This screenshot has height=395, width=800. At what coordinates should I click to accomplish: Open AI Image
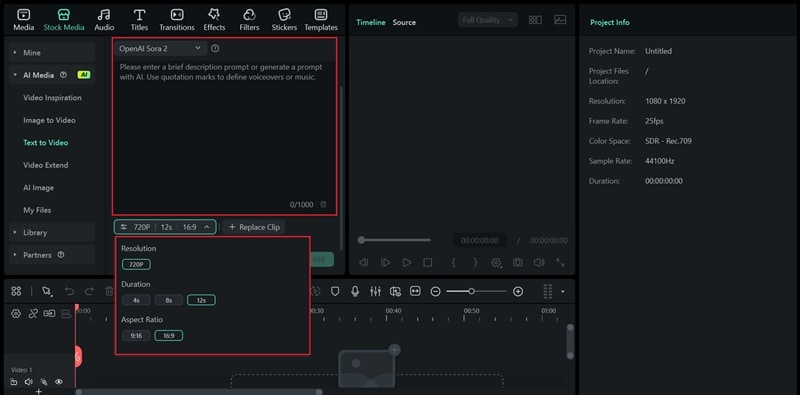[38, 187]
